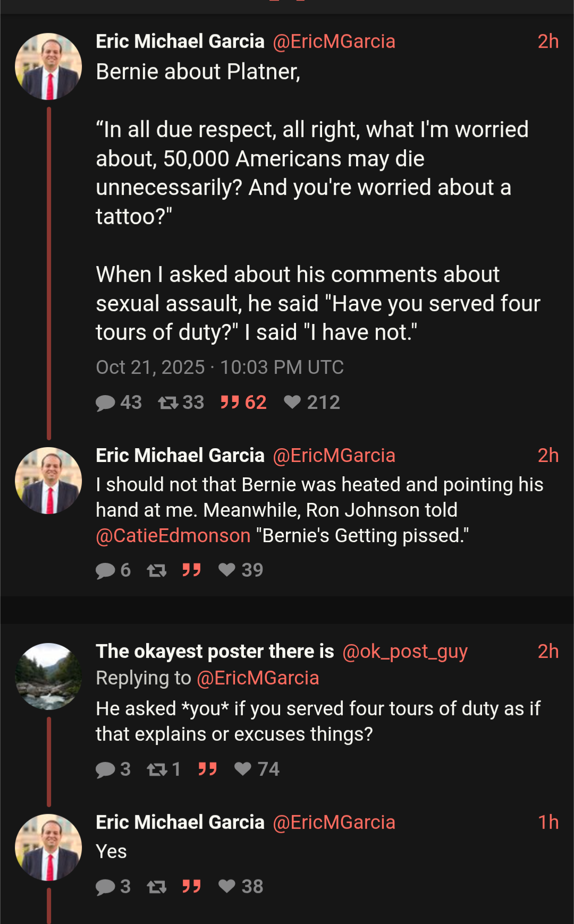Open @EricMGarcia in 'Replying to' line
This screenshot has height=924, width=574.
(258, 678)
